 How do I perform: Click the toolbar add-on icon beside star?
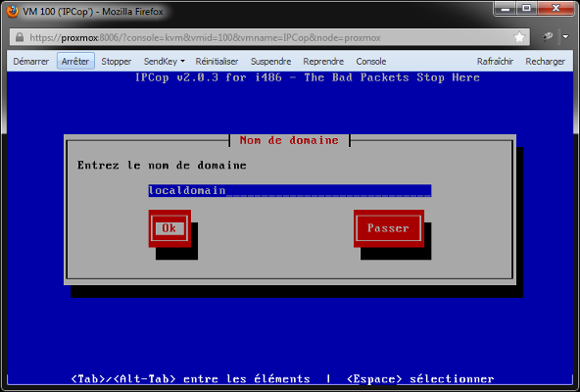(x=547, y=36)
